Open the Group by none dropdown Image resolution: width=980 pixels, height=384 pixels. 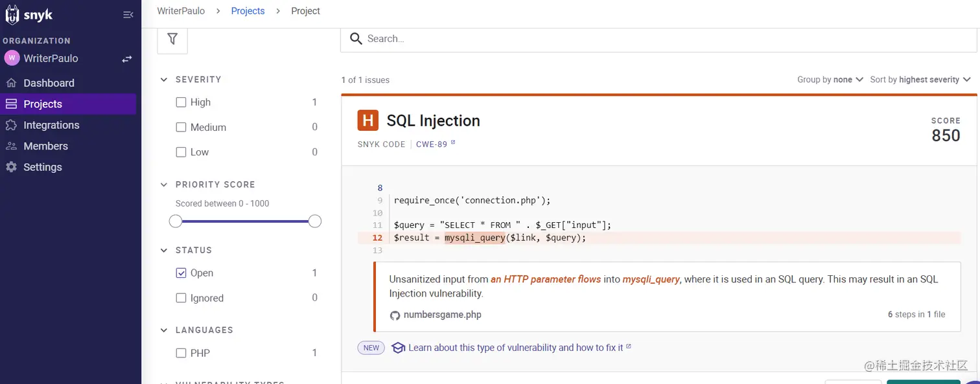pyautogui.click(x=830, y=80)
